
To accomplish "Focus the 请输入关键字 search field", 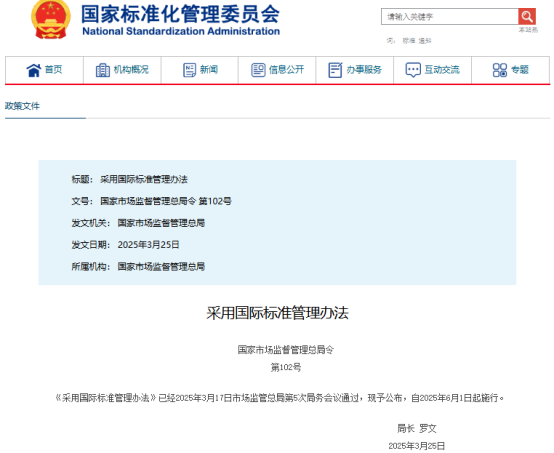I will coord(450,17).
